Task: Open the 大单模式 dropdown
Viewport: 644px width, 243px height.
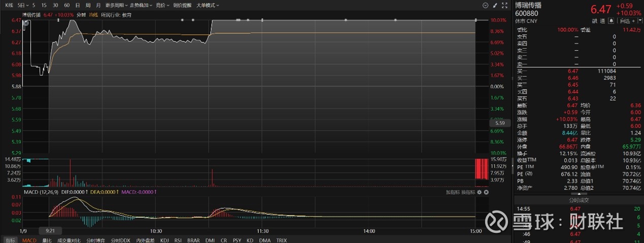Action: tap(207, 5)
